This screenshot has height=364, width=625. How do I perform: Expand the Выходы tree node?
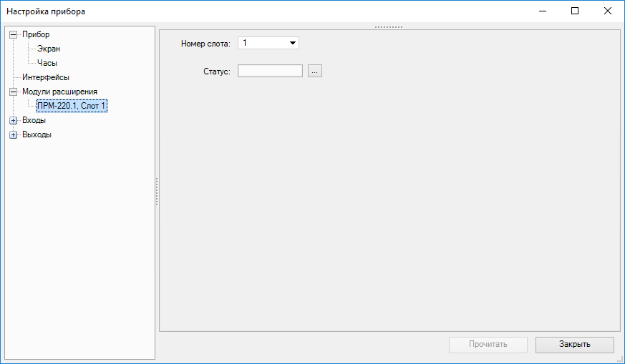[13, 134]
